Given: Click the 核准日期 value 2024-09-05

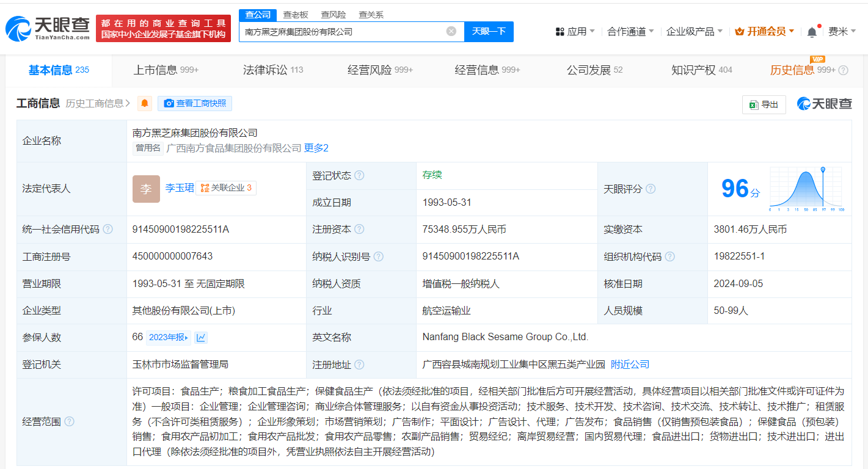Looking at the screenshot, I should (738, 283).
